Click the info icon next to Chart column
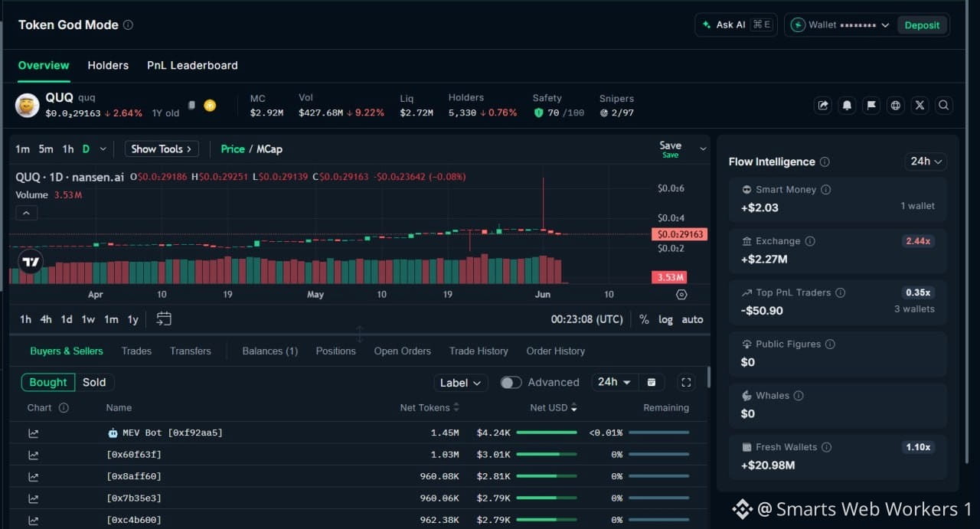 64,407
